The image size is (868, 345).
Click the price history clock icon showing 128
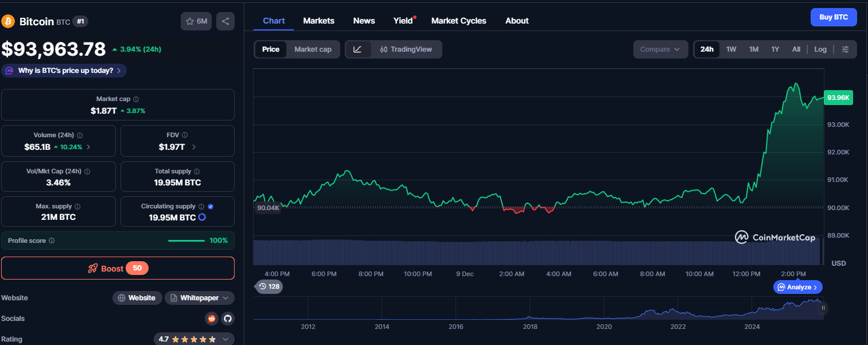(268, 286)
